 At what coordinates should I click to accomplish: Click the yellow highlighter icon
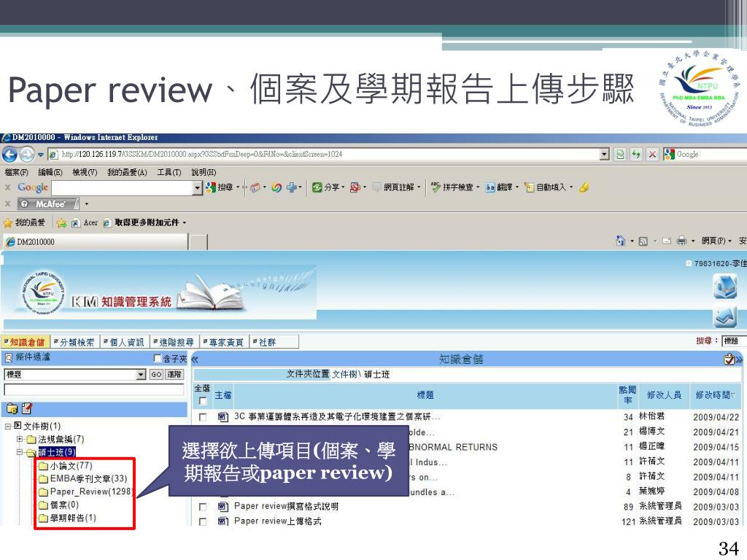(584, 187)
